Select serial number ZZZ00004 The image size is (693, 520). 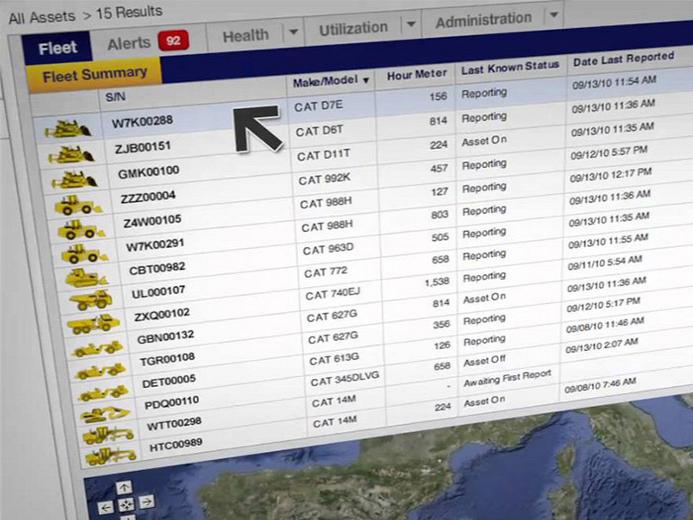(x=148, y=197)
